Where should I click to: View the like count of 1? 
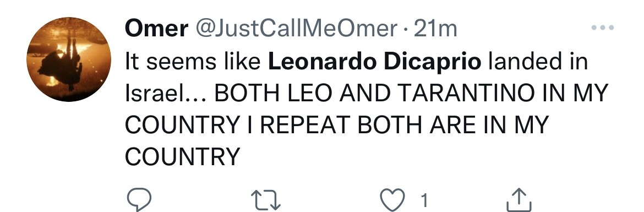pos(424,200)
